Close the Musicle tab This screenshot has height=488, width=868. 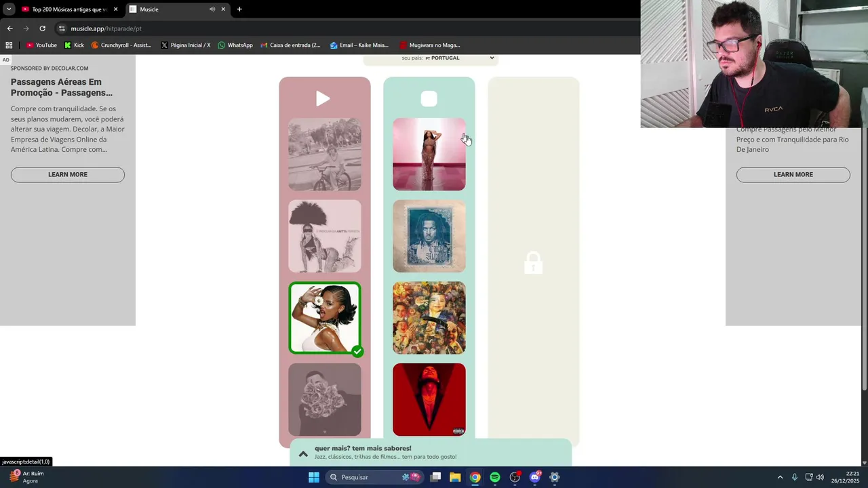(223, 9)
